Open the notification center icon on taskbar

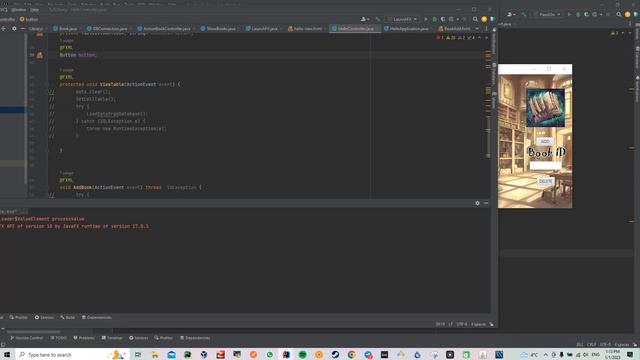coord(630,354)
